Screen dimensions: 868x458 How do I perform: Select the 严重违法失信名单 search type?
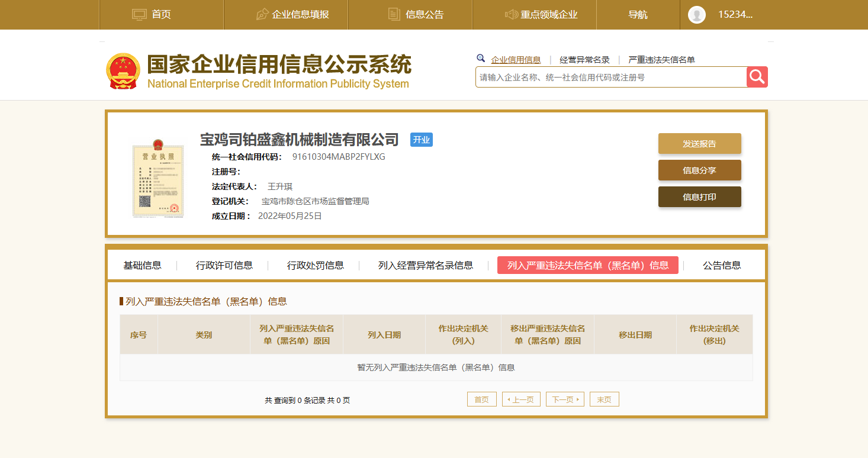click(661, 60)
